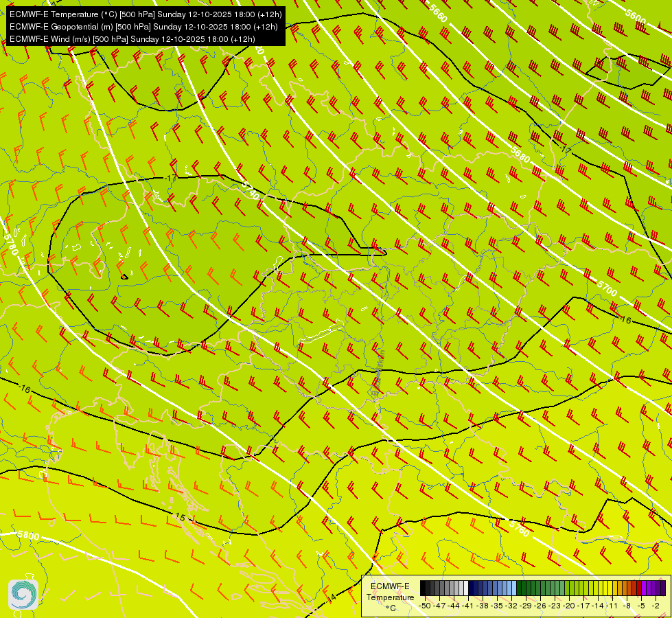Click the -20 value on the colour scale
The height and width of the screenshot is (618, 672).
coord(570,606)
